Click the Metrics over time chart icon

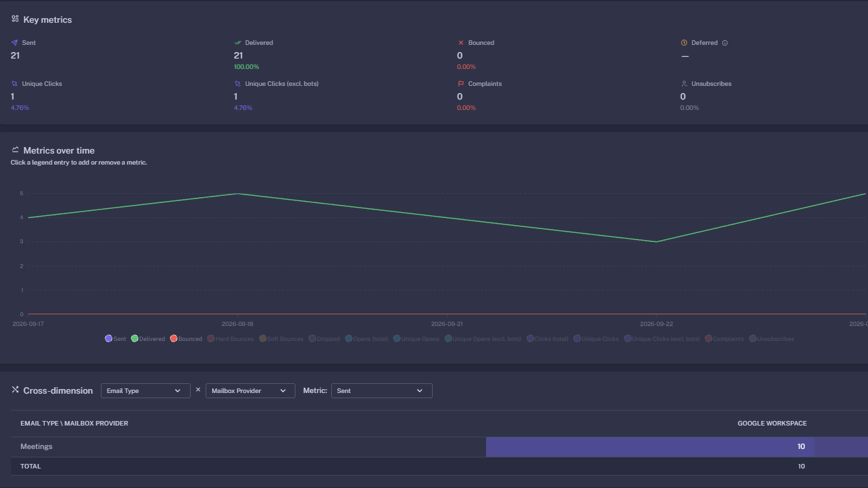[15, 150]
